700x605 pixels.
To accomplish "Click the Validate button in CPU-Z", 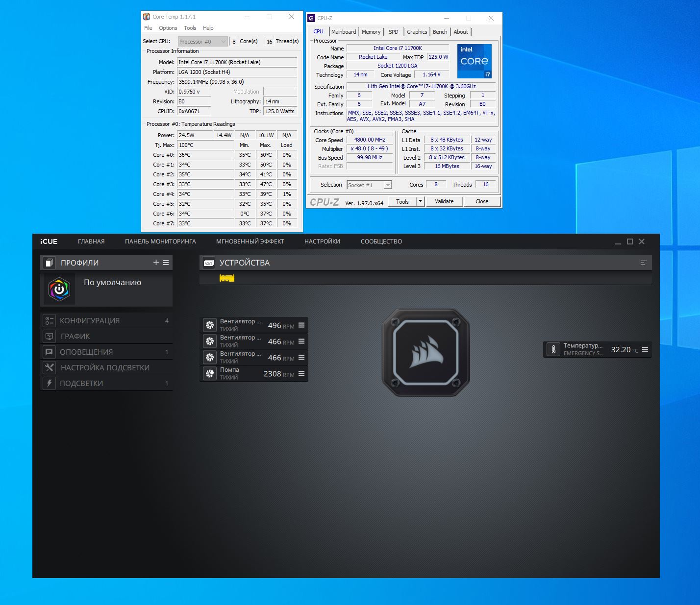I will (x=444, y=201).
